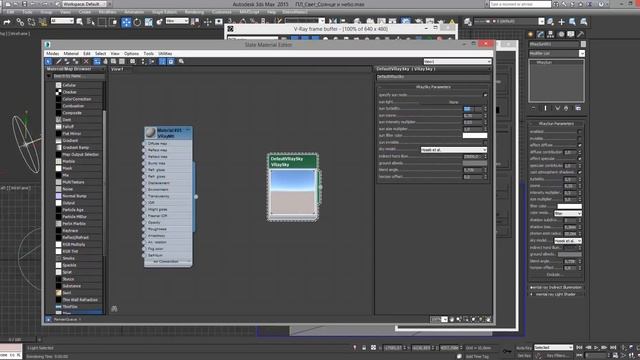Click the Unlink Selection tool
The image size is (640, 360).
point(31,22)
